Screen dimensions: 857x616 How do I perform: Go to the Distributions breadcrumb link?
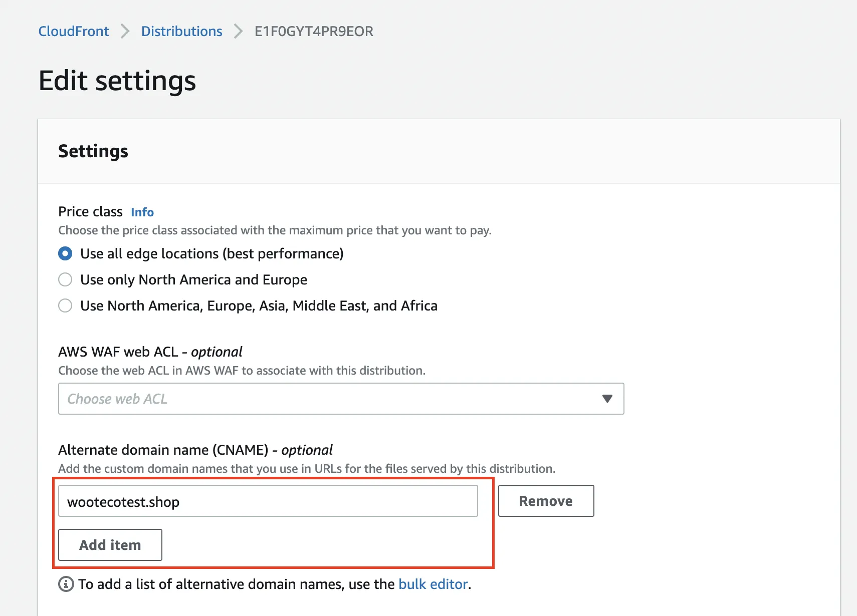(181, 32)
